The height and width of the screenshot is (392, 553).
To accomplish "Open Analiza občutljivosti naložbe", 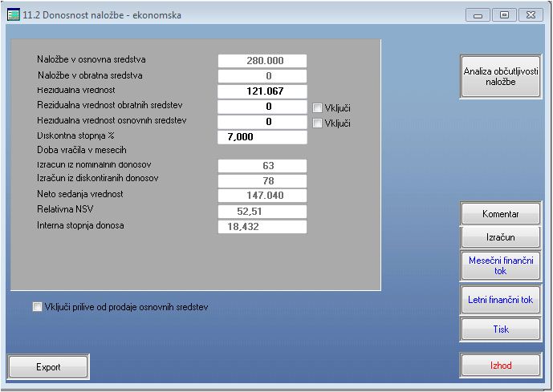I will click(501, 77).
